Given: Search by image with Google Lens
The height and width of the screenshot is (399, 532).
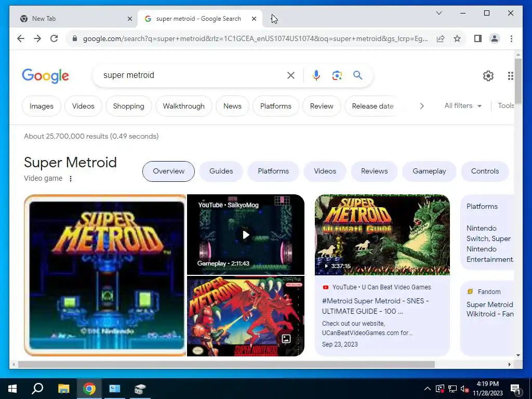Looking at the screenshot, I should coord(337,75).
